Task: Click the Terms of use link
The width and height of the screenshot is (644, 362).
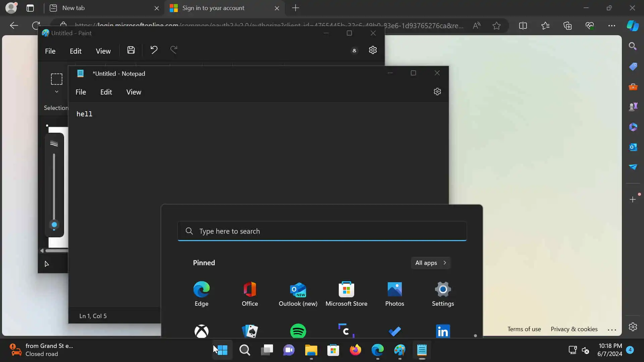Action: [524, 329]
